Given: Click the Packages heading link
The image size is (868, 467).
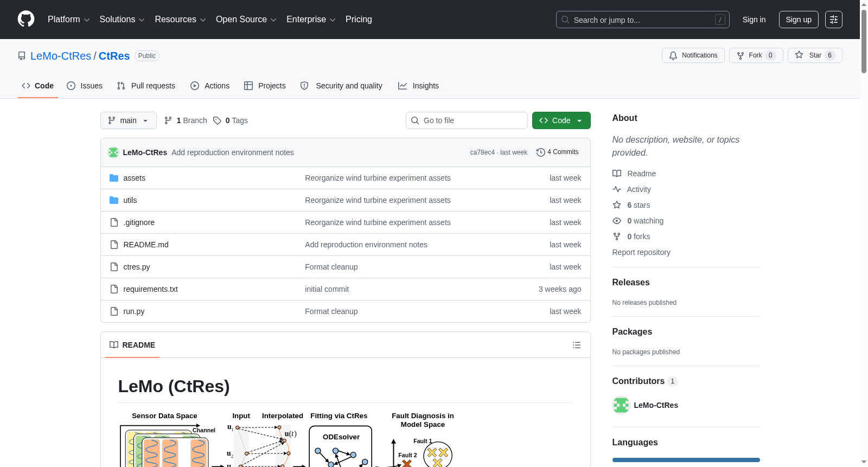Looking at the screenshot, I should (632, 332).
